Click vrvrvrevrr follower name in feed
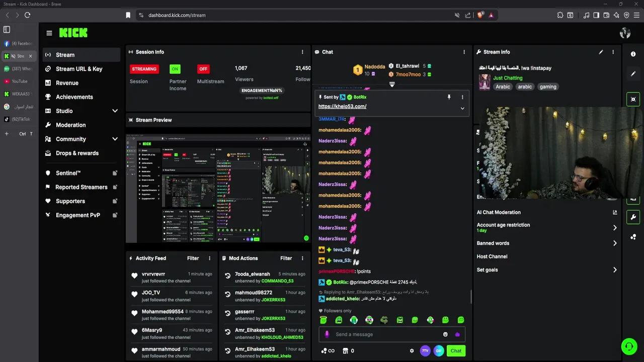 coord(153,274)
